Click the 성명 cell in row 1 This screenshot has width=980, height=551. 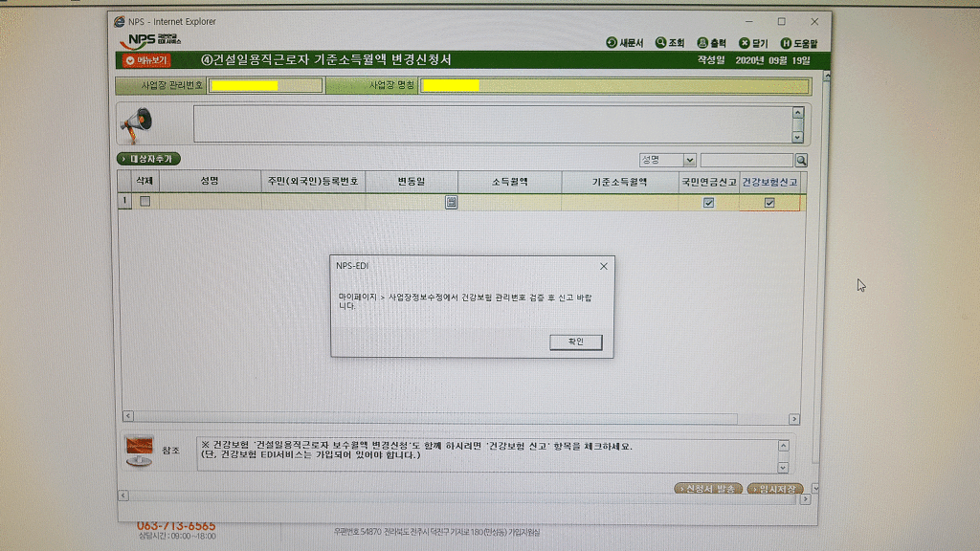point(209,201)
